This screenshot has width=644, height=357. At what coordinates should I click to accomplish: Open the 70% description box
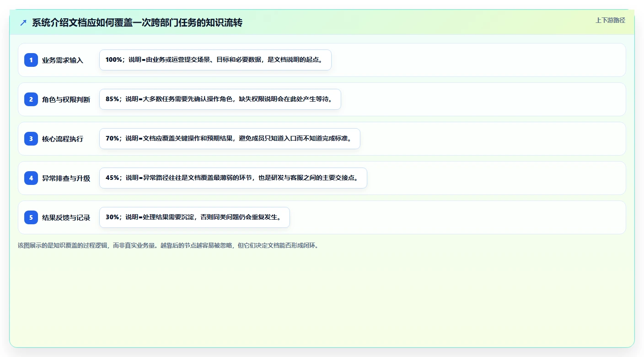pyautogui.click(x=230, y=139)
